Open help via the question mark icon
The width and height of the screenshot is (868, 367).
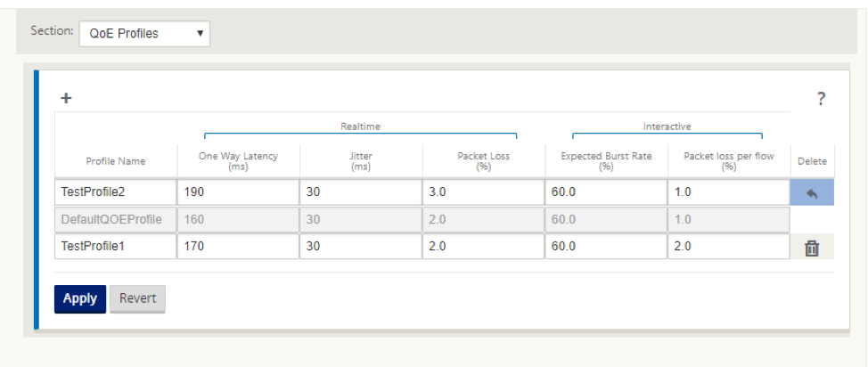(821, 99)
